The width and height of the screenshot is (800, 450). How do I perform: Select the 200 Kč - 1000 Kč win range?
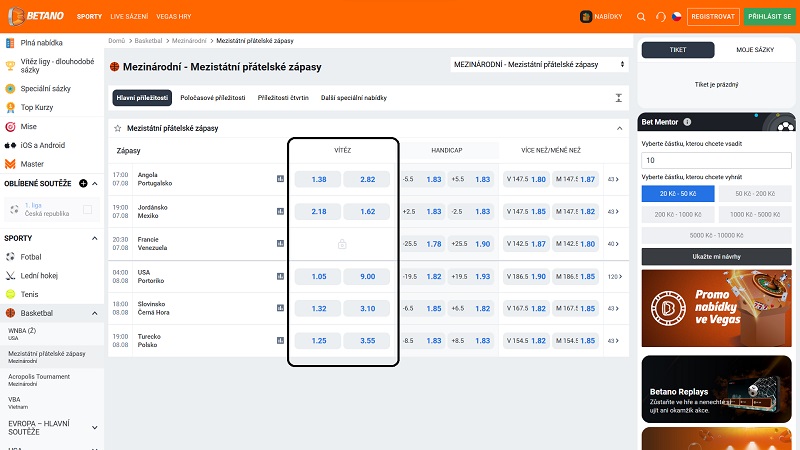point(677,214)
